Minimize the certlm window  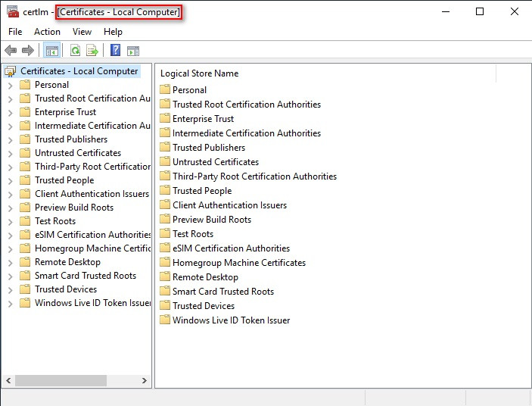446,11
